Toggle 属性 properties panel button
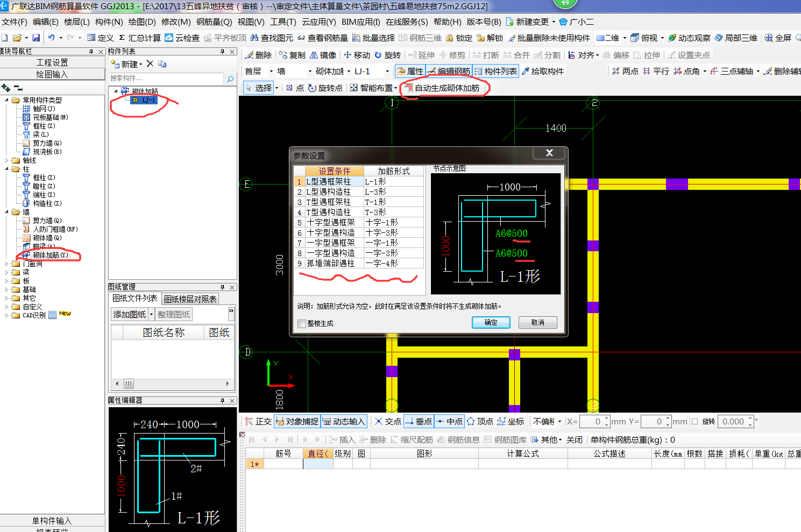The height and width of the screenshot is (532, 801). (x=410, y=71)
